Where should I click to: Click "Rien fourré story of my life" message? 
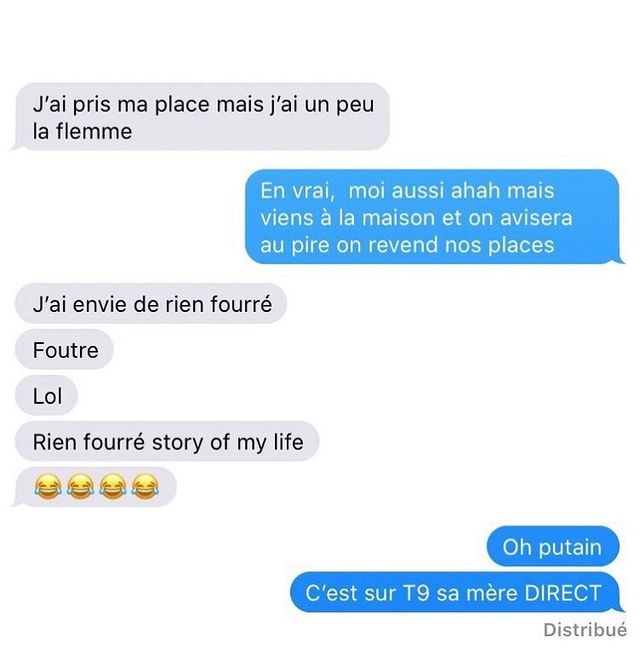pyautogui.click(x=167, y=442)
